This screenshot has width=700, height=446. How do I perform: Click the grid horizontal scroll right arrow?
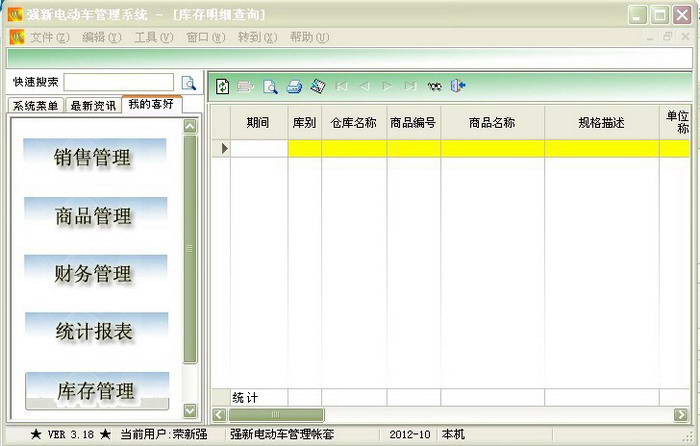681,415
